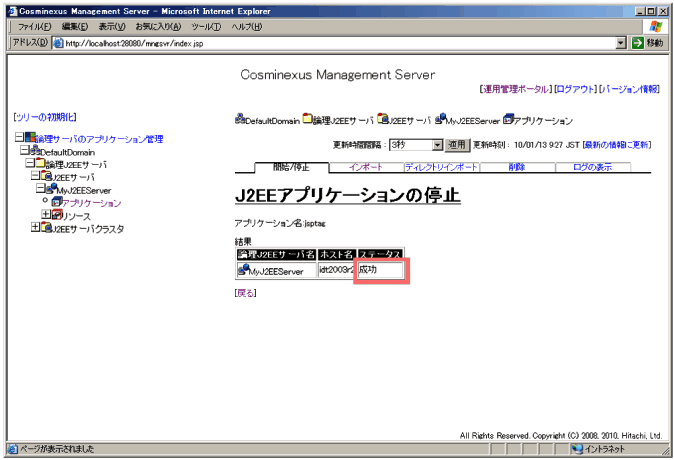Open the 表示(V) menu
Viewport: 674px width, 460px height.
[112, 27]
